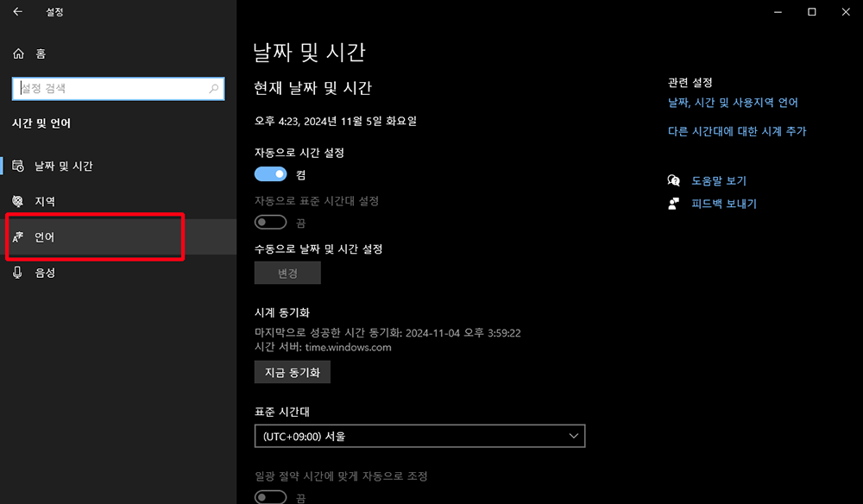
Task: Maximize the Settings window
Action: click(812, 12)
